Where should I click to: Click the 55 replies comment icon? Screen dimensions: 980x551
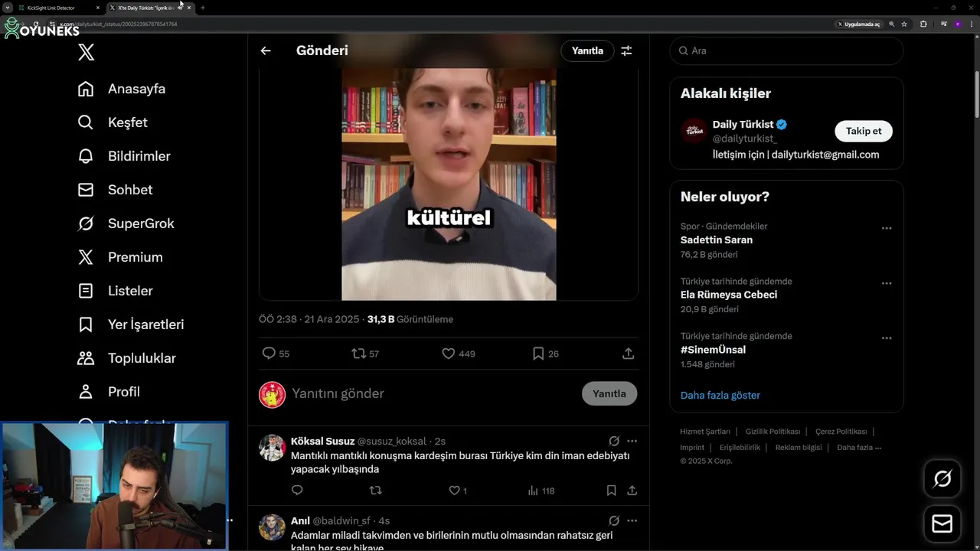[269, 354]
